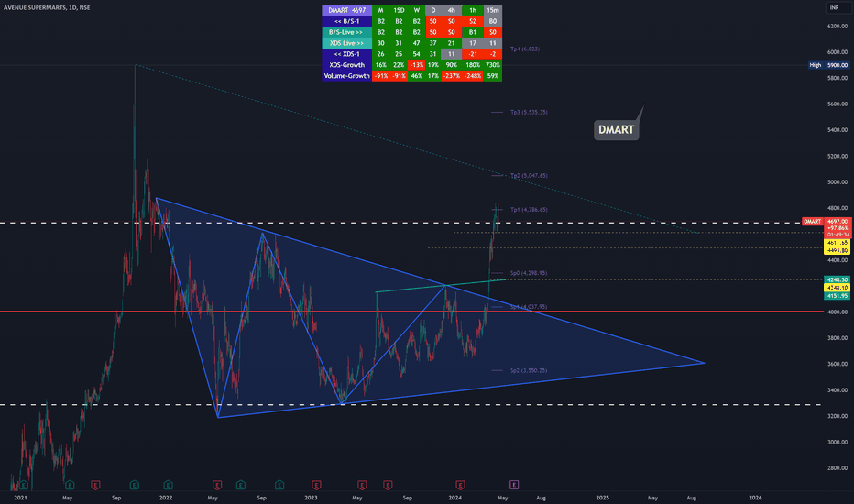The height and width of the screenshot is (504, 854).
Task: Click the 1h timeframe column header
Action: (472, 10)
